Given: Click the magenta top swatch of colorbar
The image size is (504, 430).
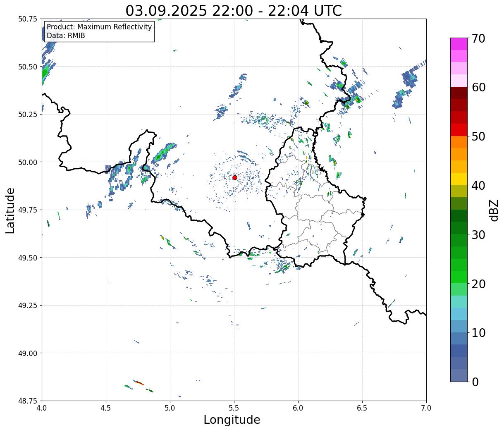Looking at the screenshot, I should click(x=459, y=44).
